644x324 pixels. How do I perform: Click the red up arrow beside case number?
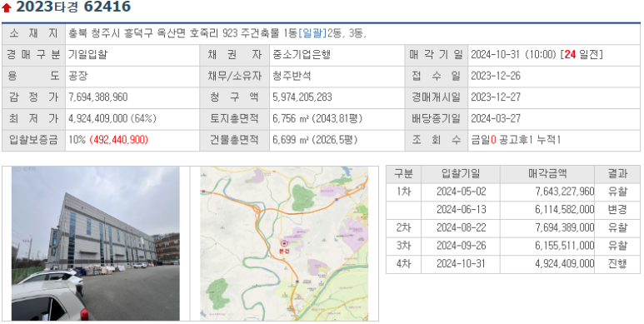(6, 7)
